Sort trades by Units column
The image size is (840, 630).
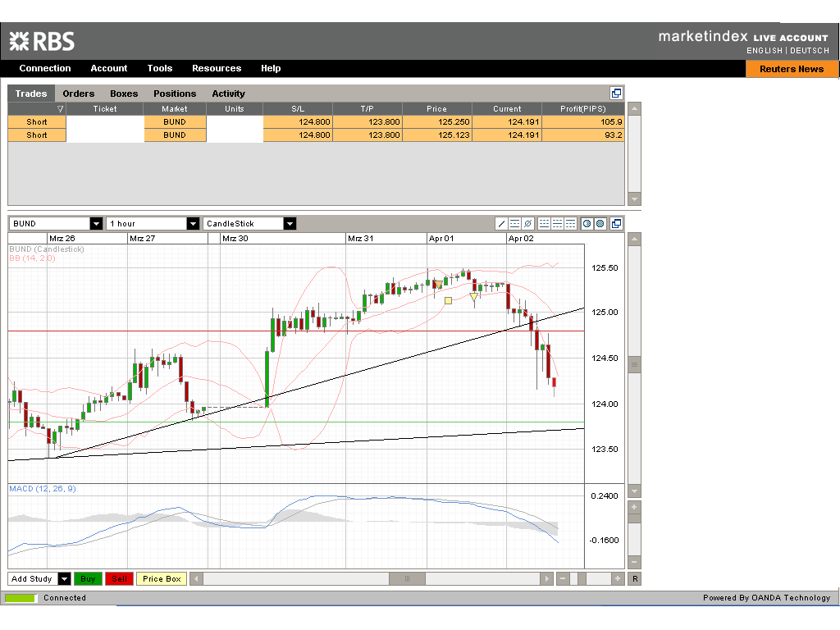tap(234, 109)
